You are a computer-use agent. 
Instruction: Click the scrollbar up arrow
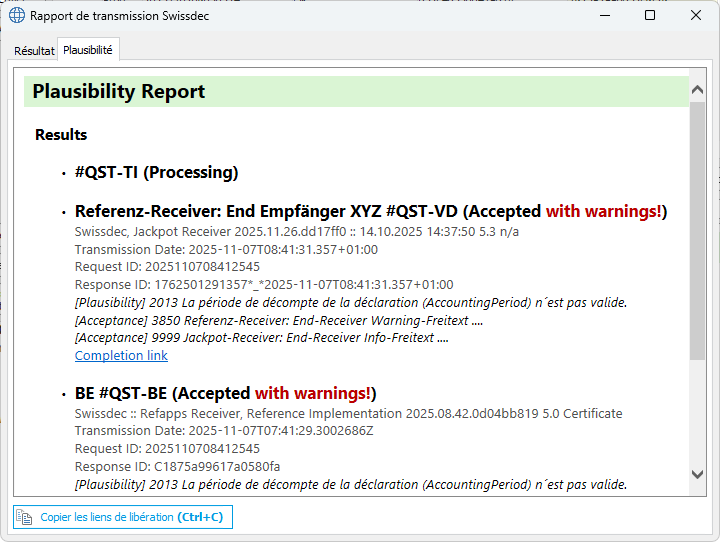(x=697, y=91)
